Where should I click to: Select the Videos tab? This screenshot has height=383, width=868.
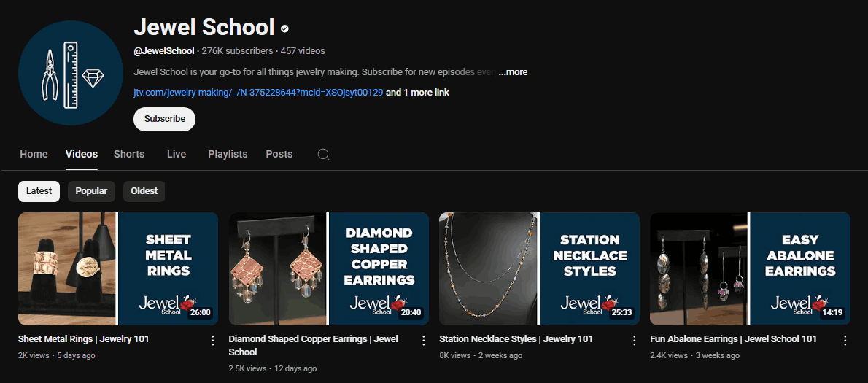(82, 154)
